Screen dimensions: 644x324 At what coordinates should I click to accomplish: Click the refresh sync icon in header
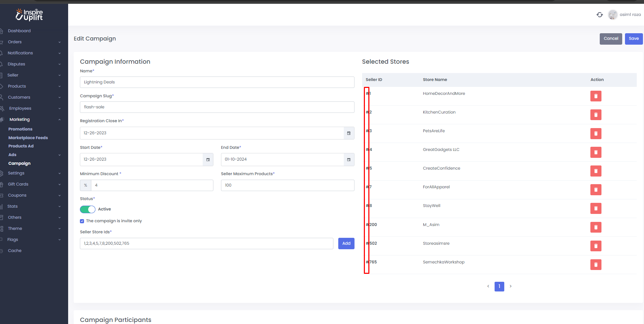[599, 15]
